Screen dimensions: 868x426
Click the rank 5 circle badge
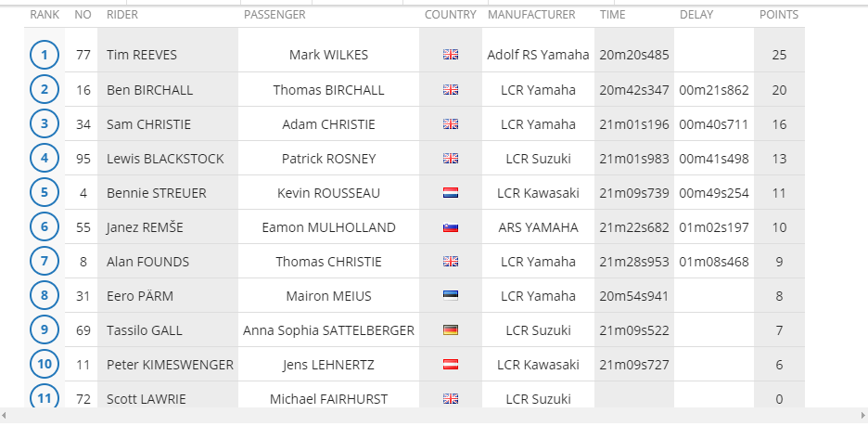[45, 192]
